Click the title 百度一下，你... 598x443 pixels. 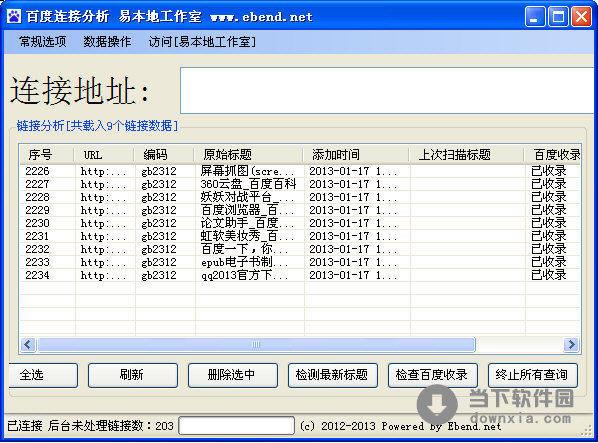pos(244,249)
